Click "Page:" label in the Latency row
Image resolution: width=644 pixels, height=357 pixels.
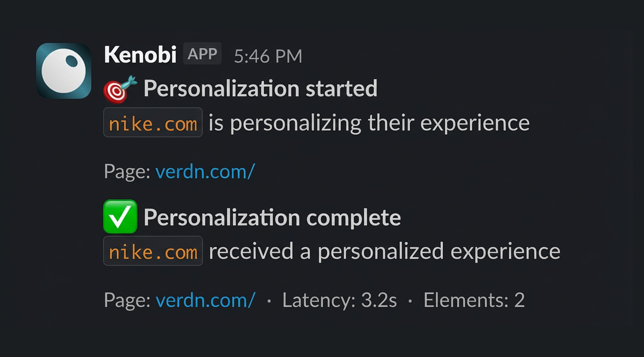pyautogui.click(x=127, y=300)
